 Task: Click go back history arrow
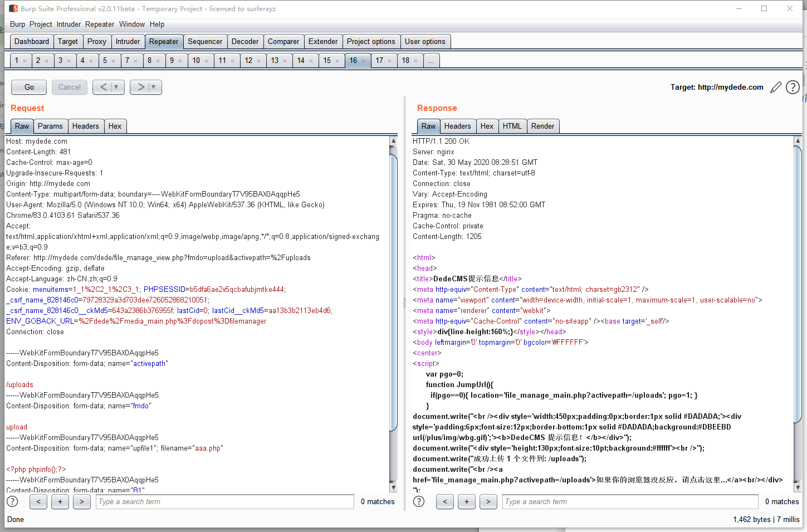pos(103,87)
